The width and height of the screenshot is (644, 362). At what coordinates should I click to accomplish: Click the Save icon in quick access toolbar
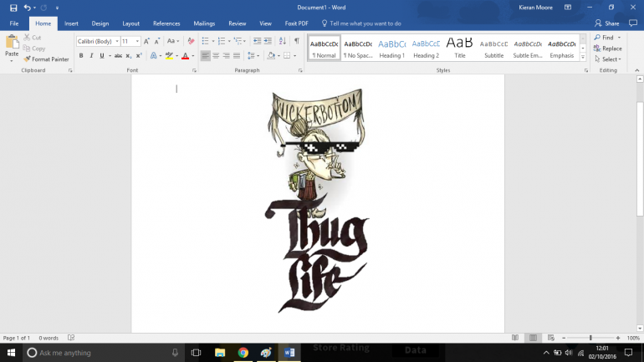click(x=13, y=8)
